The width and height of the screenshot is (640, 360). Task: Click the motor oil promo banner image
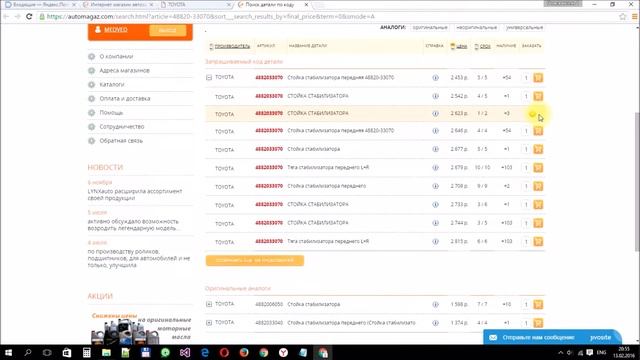[x=140, y=329]
